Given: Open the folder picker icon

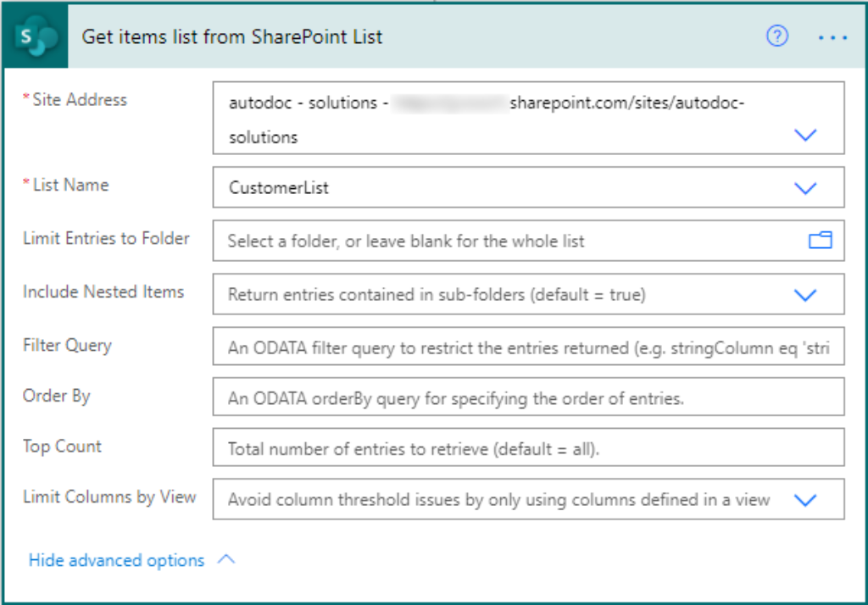Looking at the screenshot, I should [x=820, y=241].
